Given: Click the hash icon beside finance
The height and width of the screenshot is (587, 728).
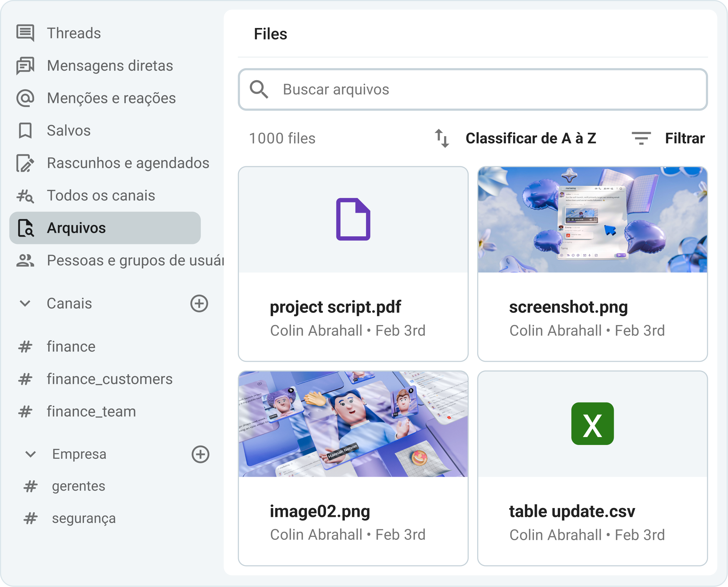Looking at the screenshot, I should pyautogui.click(x=25, y=347).
